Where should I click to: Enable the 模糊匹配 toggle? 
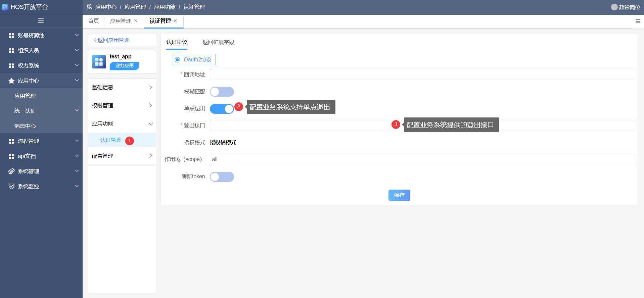click(x=222, y=92)
